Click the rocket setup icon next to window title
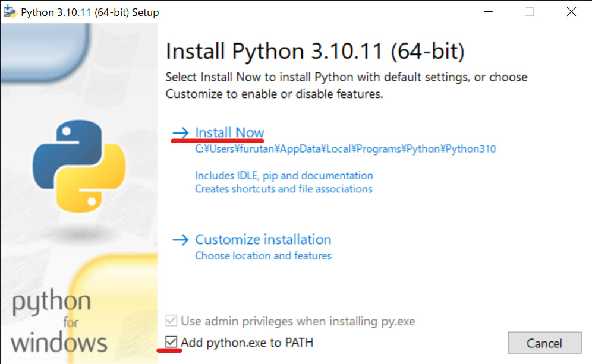 [10, 11]
